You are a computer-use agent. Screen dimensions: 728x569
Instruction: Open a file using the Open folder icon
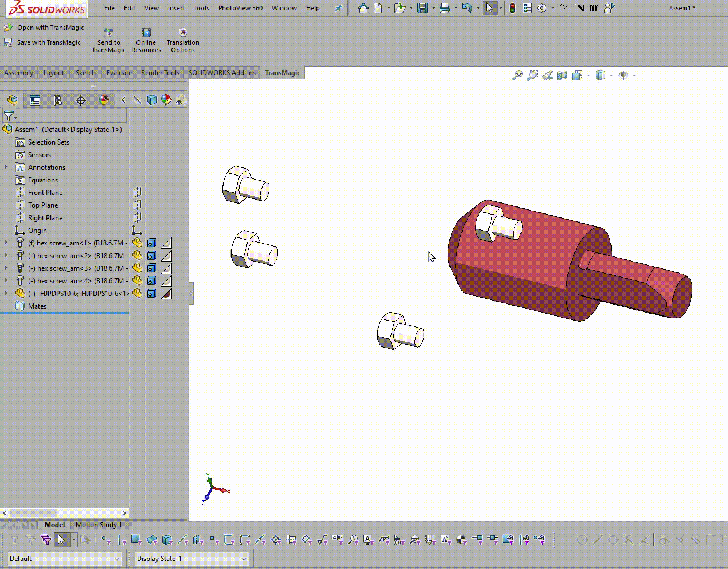(400, 8)
